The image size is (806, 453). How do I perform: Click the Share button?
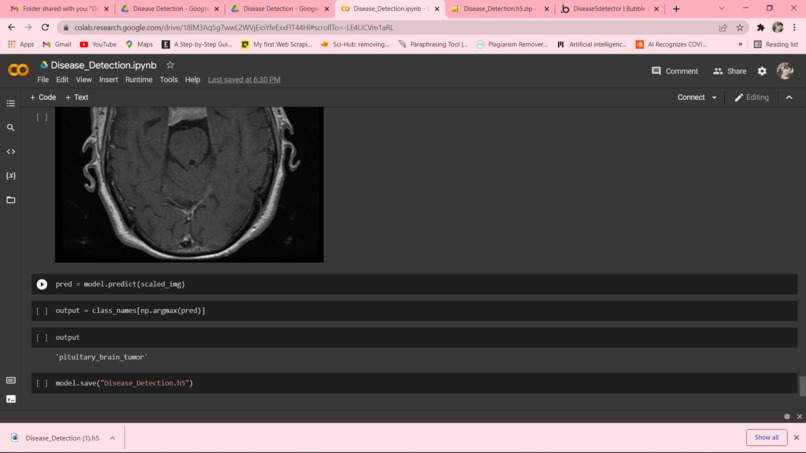(x=729, y=71)
